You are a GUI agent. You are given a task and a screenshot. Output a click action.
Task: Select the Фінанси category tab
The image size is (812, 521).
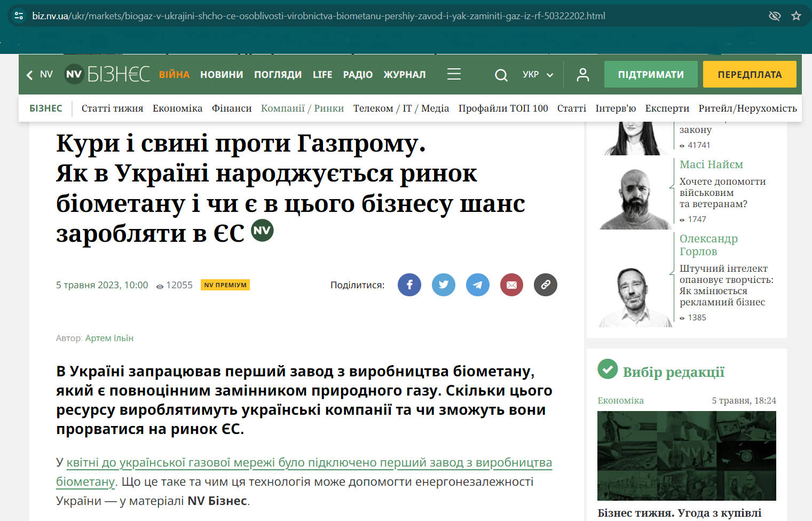pyautogui.click(x=231, y=108)
